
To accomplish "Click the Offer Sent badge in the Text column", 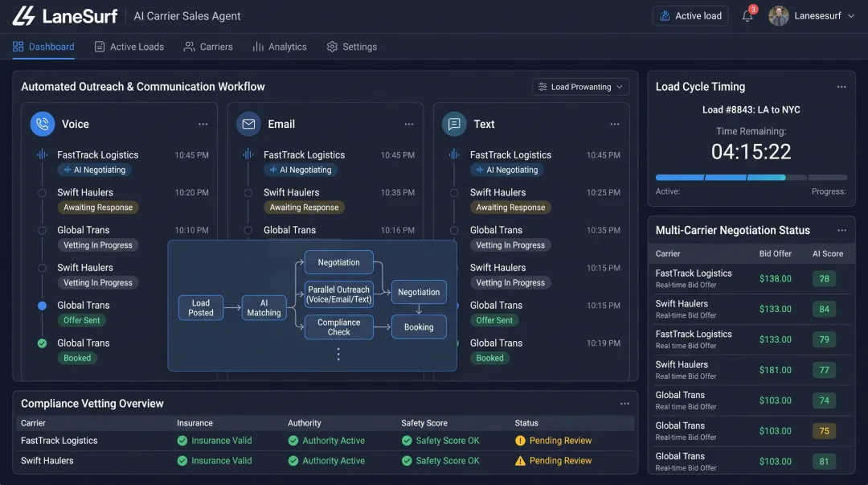I will point(494,320).
